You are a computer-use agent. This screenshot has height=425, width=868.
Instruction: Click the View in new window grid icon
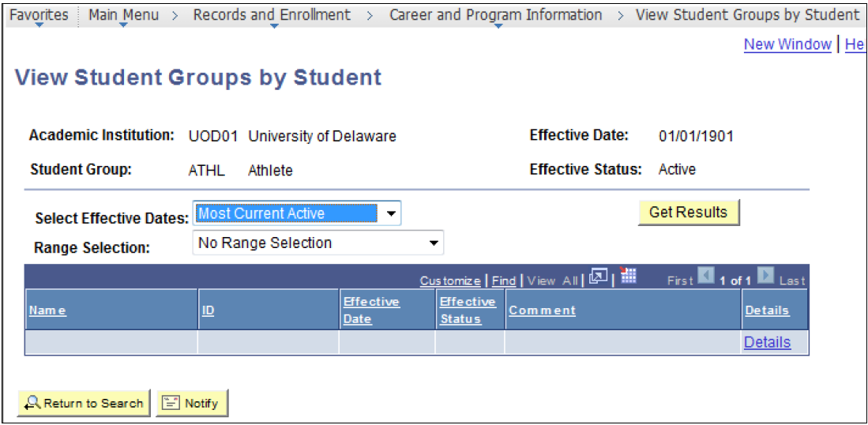pos(599,276)
